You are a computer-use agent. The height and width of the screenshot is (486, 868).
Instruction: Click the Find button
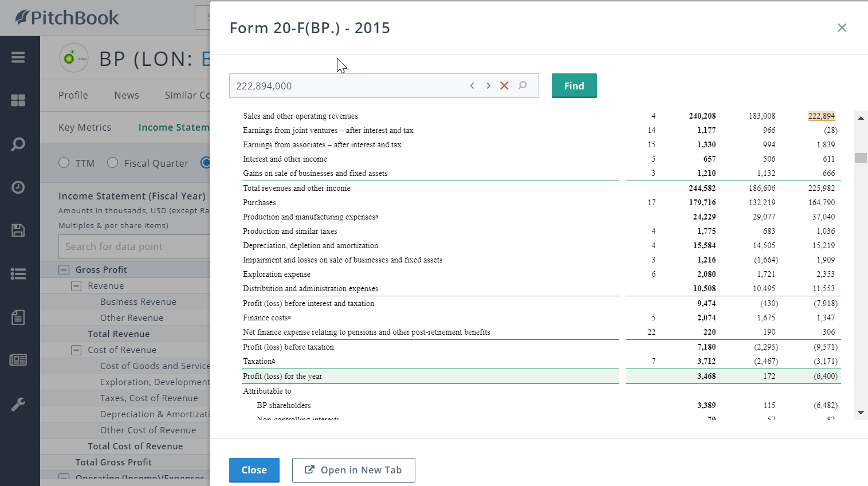(574, 85)
